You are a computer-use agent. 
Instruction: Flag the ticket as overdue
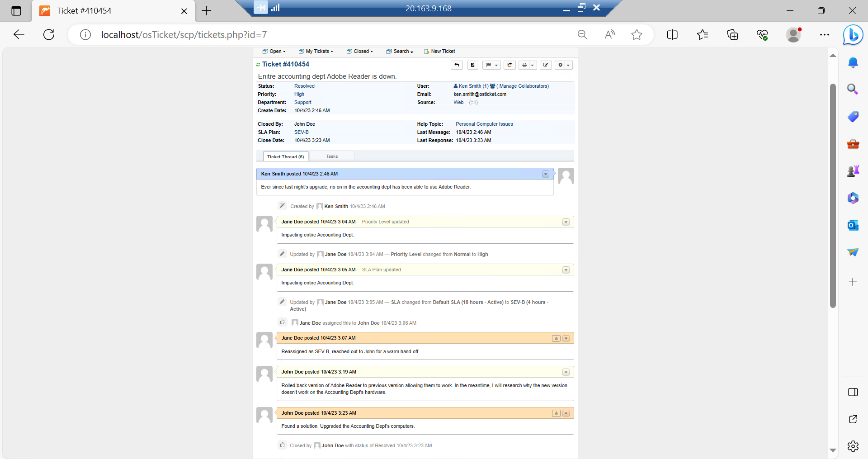click(489, 65)
